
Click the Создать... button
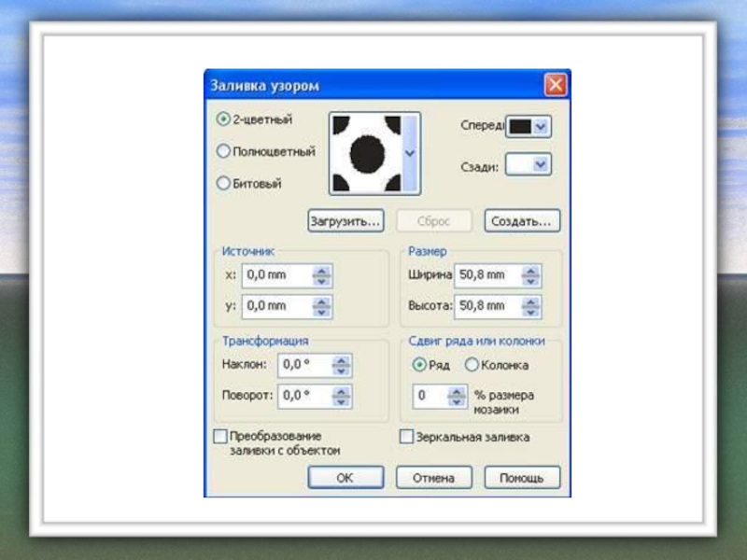(522, 221)
